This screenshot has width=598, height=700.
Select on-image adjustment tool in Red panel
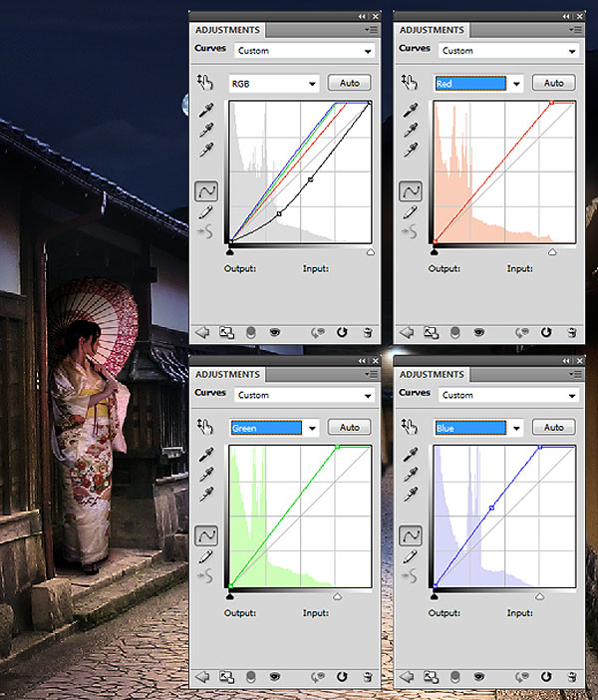[410, 82]
